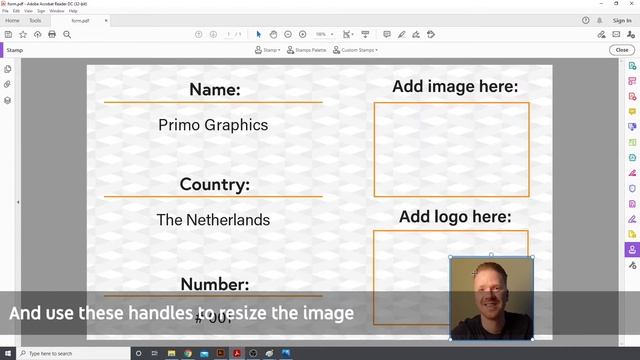Expand the left navigation pane arrow
This screenshot has height=360, width=640.
(18, 202)
